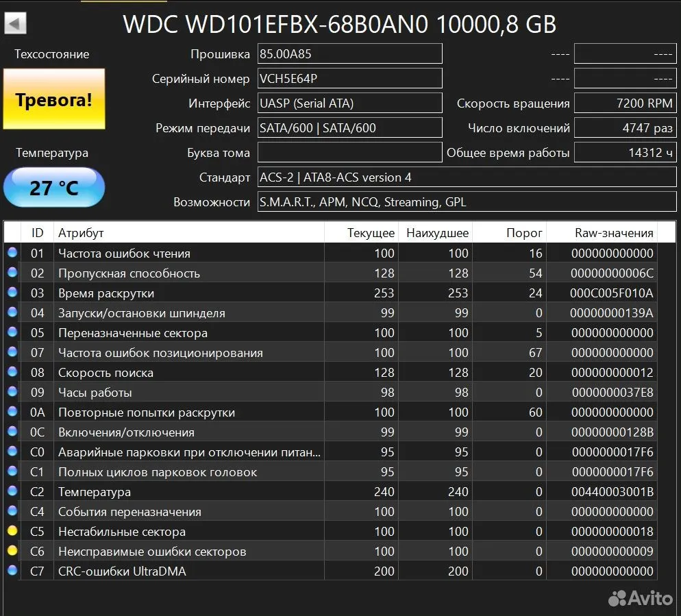Click the blue status dot for attribute 03
The width and height of the screenshot is (681, 616).
(x=12, y=292)
